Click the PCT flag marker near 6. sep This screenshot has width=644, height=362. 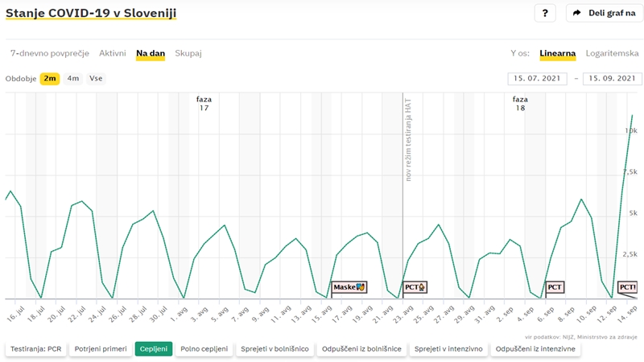(555, 287)
